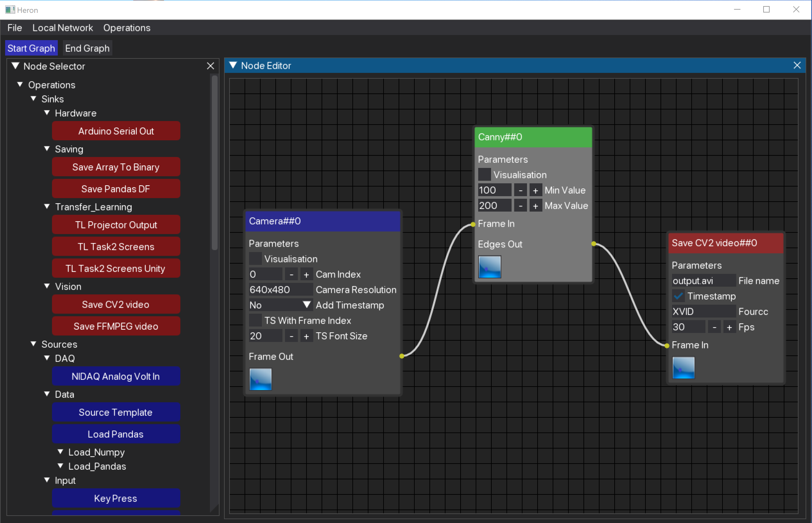
Task: Toggle TS With Frame Index checkbox
Action: pos(255,320)
